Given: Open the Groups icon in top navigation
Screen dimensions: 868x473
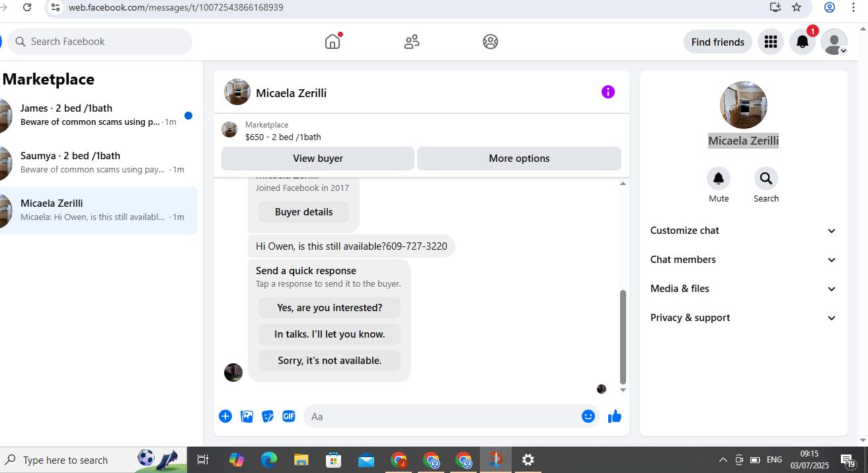Looking at the screenshot, I should point(491,42).
